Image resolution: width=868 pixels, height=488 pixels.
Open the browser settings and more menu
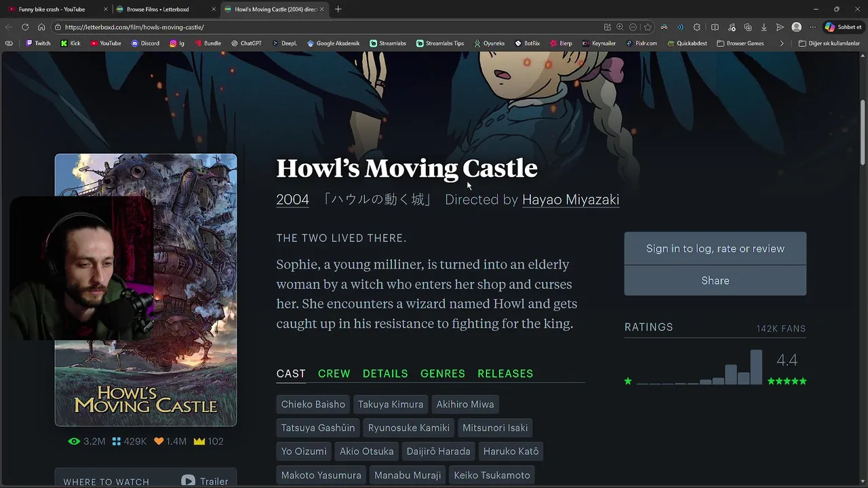tap(813, 27)
